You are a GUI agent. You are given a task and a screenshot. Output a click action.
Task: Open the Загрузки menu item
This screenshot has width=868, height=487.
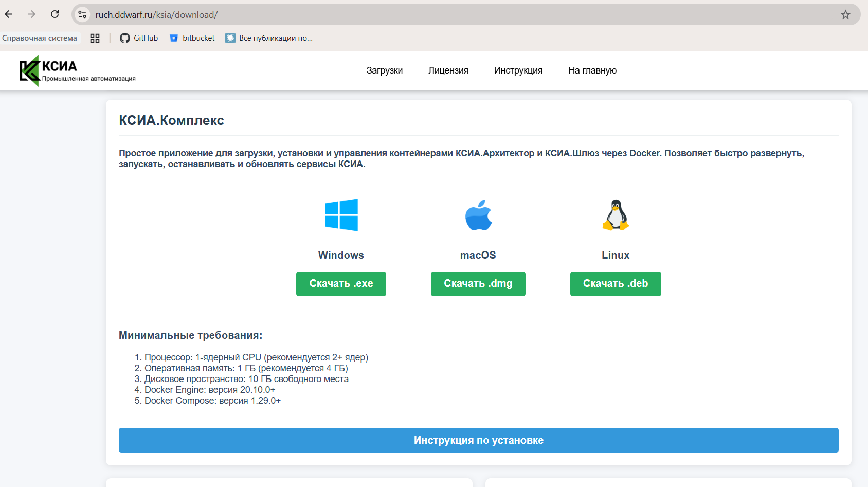[x=384, y=70]
